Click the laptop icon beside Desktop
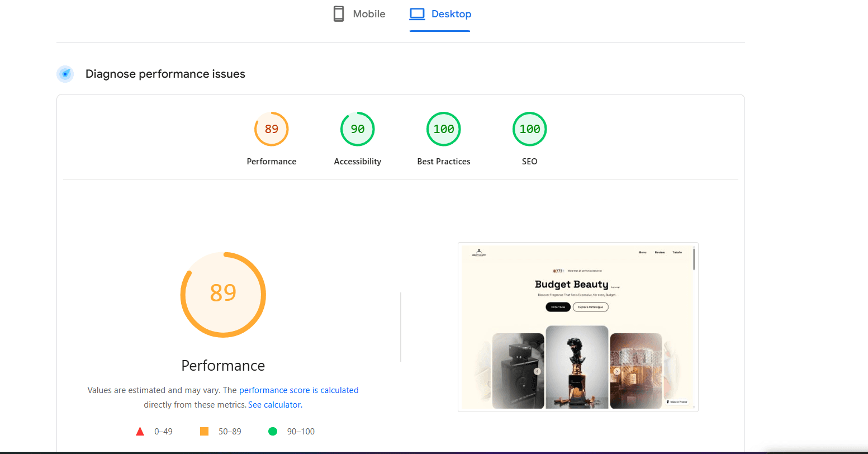 coord(417,13)
